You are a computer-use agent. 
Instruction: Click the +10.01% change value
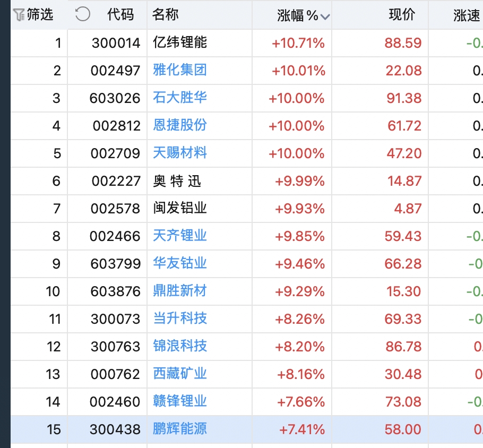click(298, 71)
